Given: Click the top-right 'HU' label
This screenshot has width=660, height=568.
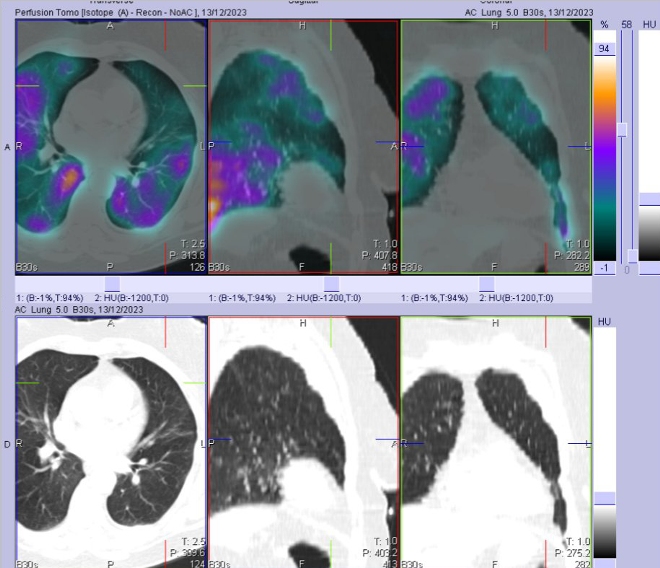Looking at the screenshot, I should tap(649, 25).
